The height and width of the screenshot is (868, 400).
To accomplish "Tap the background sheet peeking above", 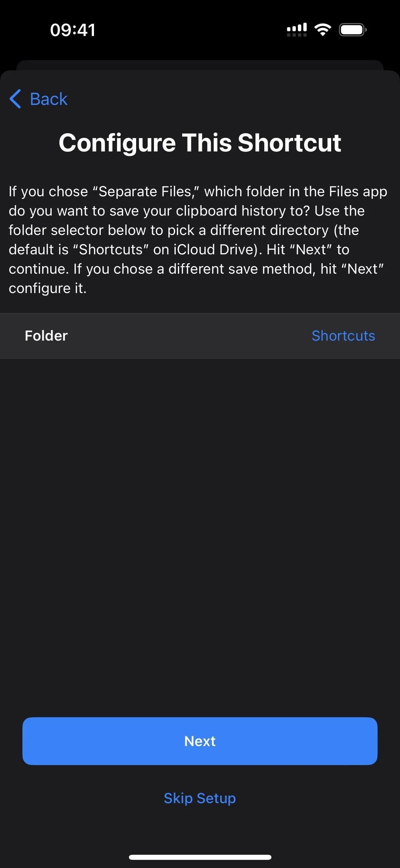I will click(200, 65).
